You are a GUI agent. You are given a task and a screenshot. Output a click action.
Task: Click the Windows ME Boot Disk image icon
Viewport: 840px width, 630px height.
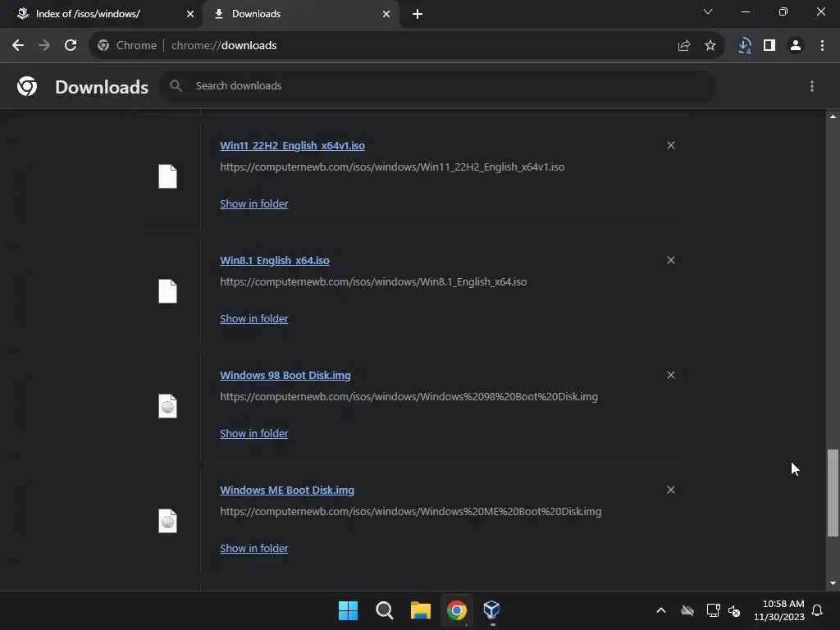coord(167,521)
